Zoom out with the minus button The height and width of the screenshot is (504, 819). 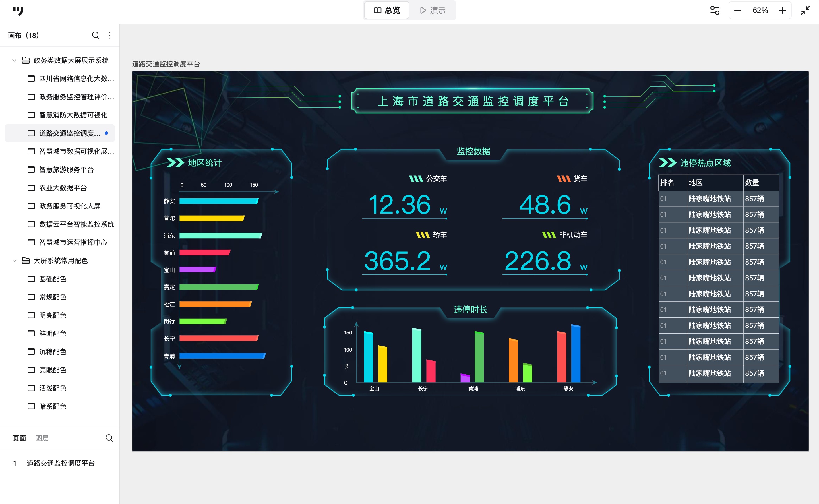point(737,10)
